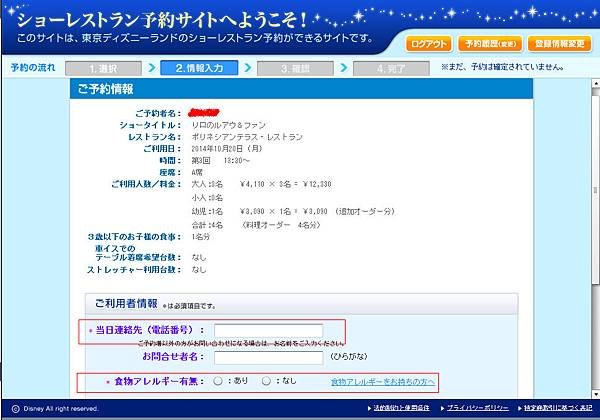The image size is (600, 420).
Task: Click the Disney All right reserved text
Action: coord(60,409)
